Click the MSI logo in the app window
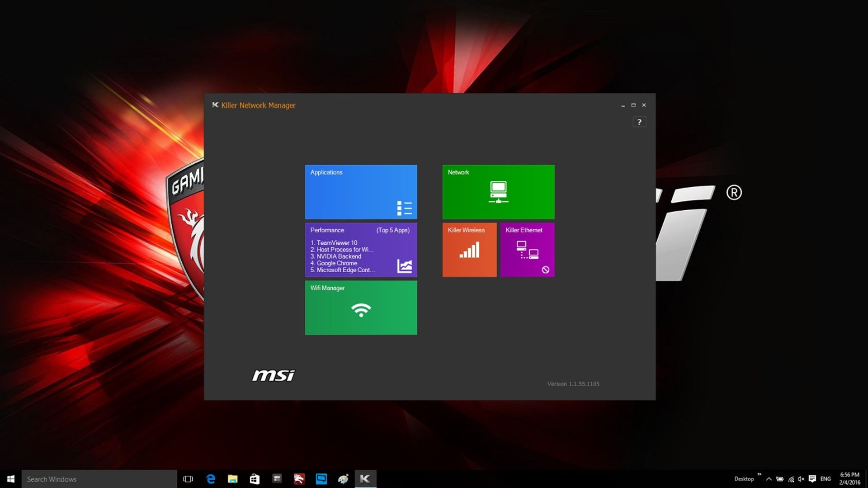 pos(274,375)
